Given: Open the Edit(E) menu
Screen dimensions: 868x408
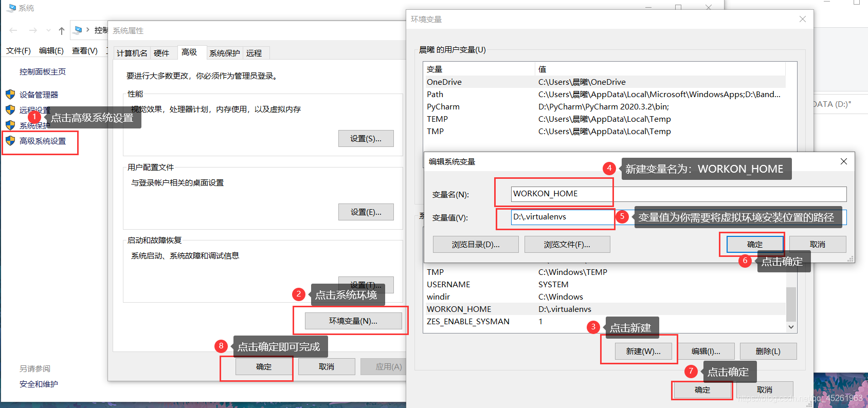Looking at the screenshot, I should coord(51,51).
